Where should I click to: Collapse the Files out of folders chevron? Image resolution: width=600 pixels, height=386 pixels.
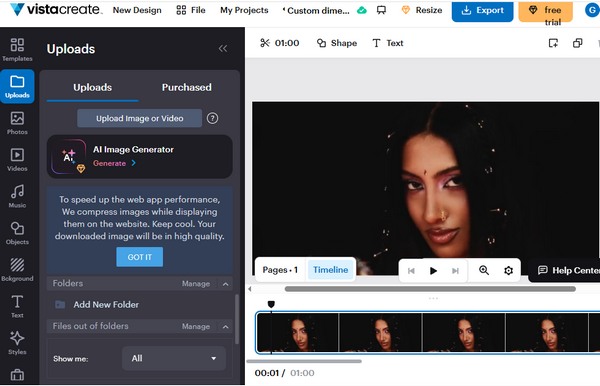[x=225, y=327]
